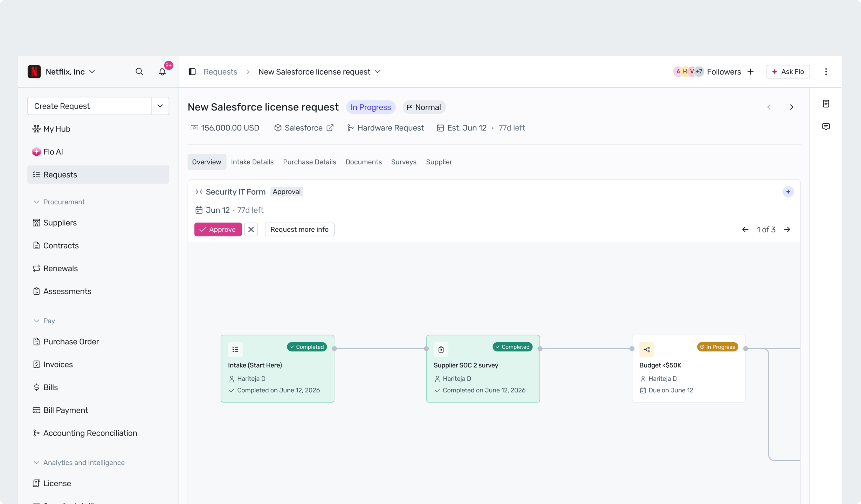Select the Intake (Start Here) workflow card
This screenshot has width=861, height=504.
point(277,369)
